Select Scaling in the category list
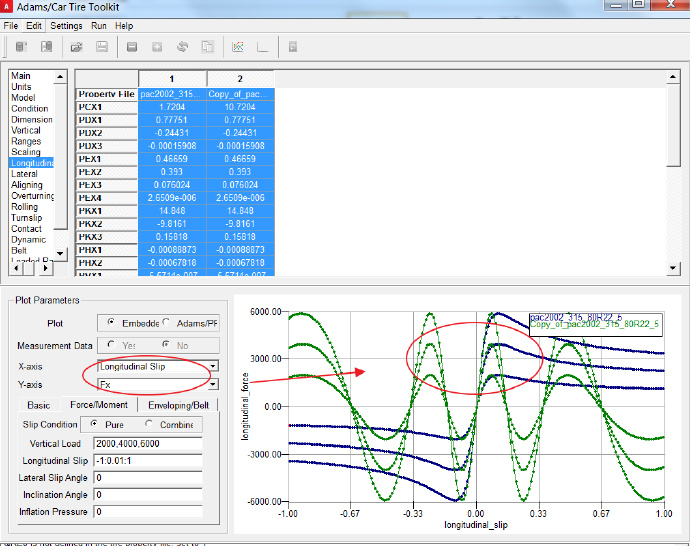The width and height of the screenshot is (690, 546). coord(26,152)
